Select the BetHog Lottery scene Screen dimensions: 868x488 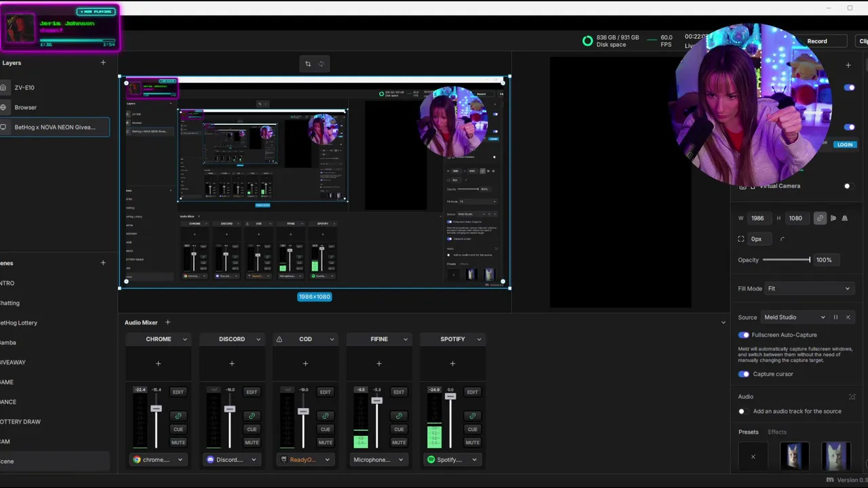[x=18, y=323]
